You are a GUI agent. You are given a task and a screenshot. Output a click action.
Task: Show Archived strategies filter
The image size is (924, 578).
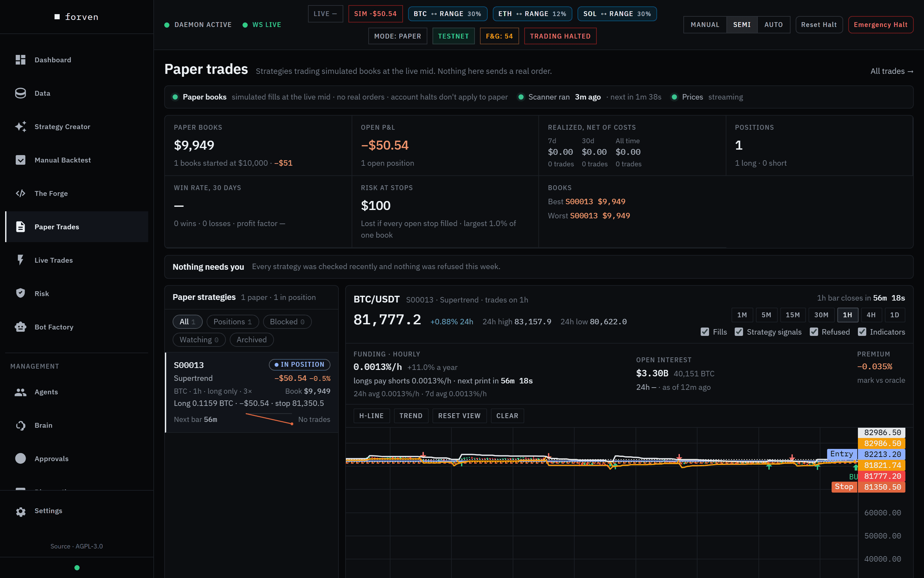tap(252, 340)
